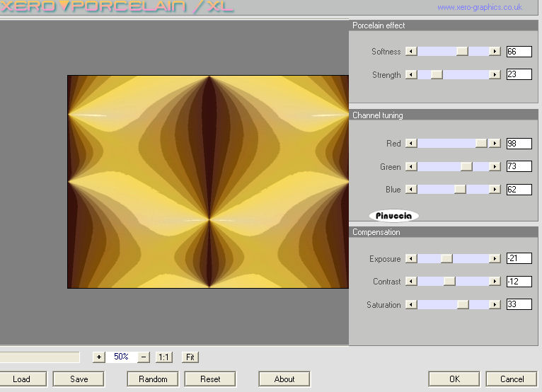The height and width of the screenshot is (392, 542).
Task: Click the Exposure value field
Action: [x=519, y=259]
